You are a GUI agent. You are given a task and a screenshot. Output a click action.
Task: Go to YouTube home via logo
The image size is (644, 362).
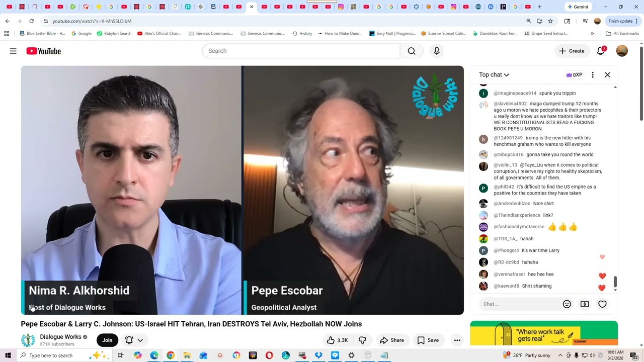click(x=44, y=51)
